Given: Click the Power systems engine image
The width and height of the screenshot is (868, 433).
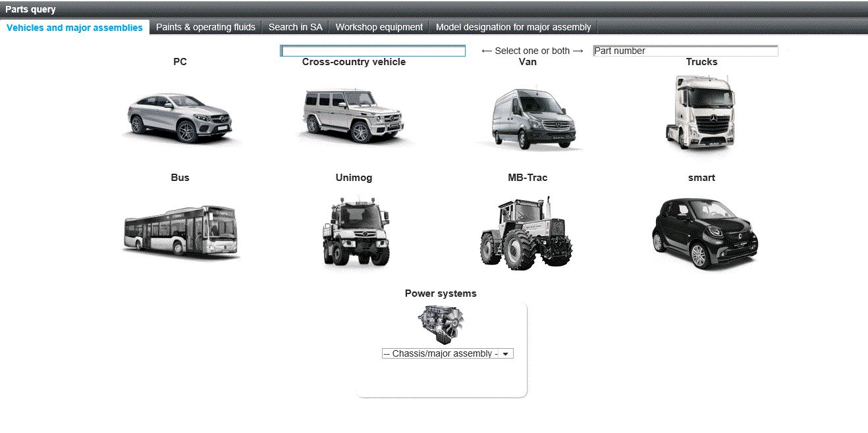Looking at the screenshot, I should [441, 324].
